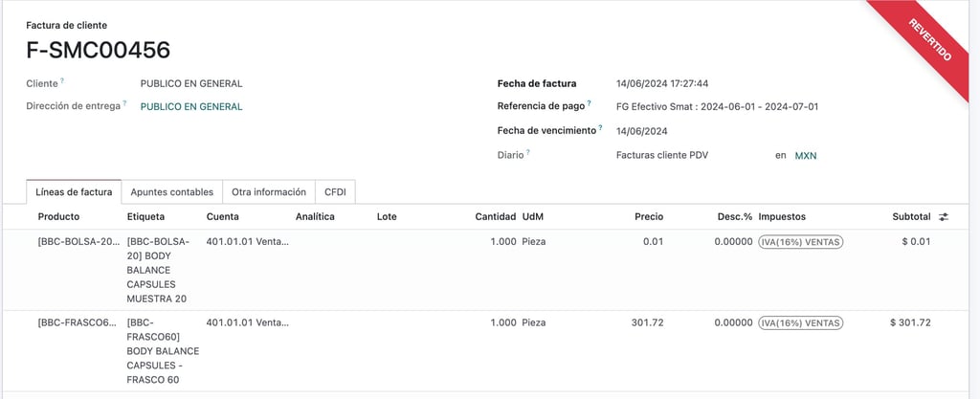Click help icon beside Referencia de pago
Viewport: 980px width, 399px height.
[x=590, y=103]
